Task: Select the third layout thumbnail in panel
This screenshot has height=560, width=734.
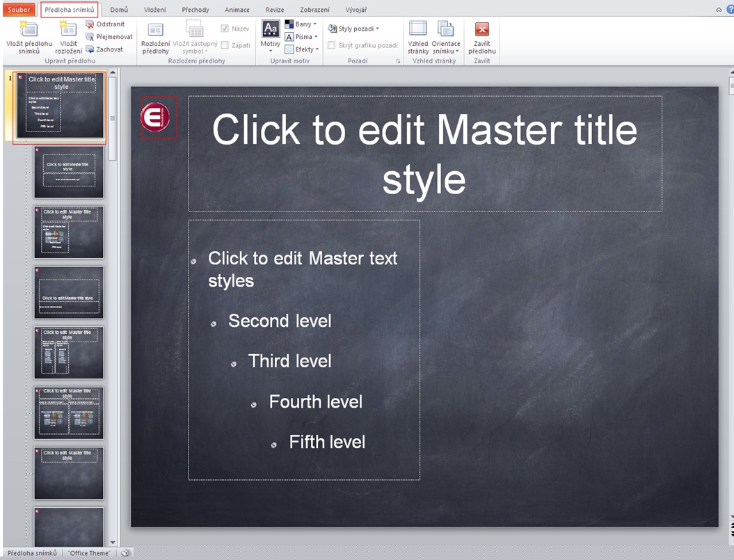Action: point(69,232)
